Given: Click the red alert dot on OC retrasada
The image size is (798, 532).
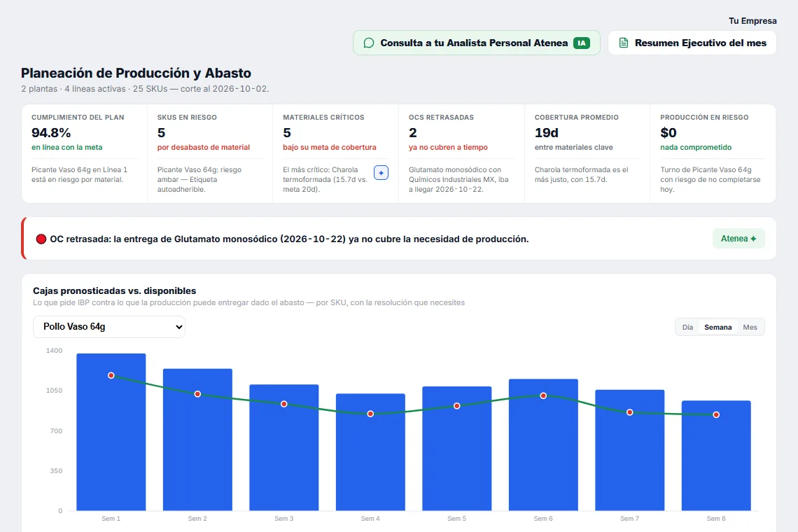Looking at the screenshot, I should click(41, 239).
